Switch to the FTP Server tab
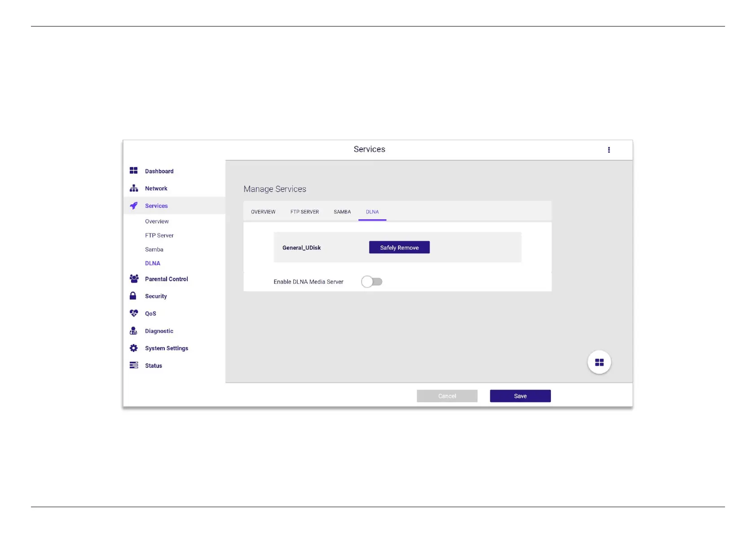 click(304, 212)
